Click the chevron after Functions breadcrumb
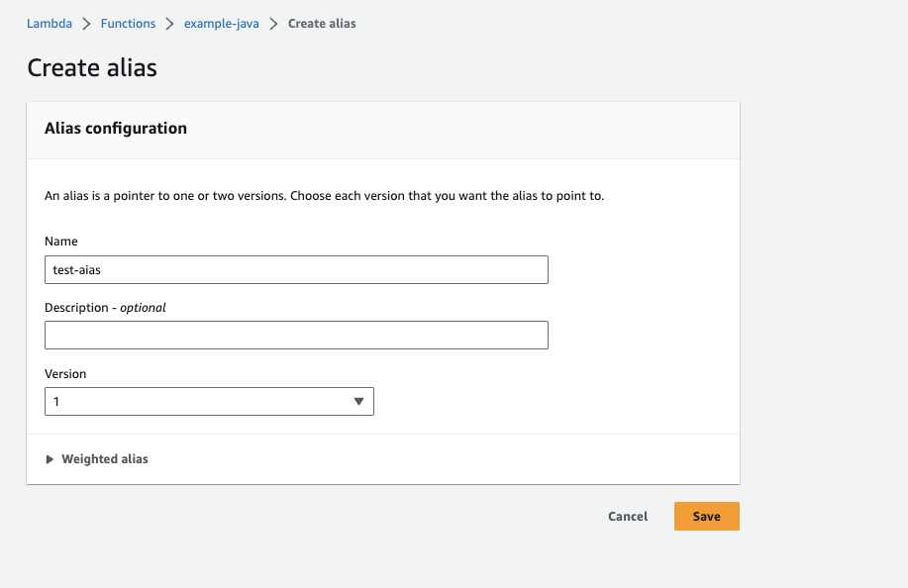This screenshot has height=588, width=908. click(x=169, y=24)
